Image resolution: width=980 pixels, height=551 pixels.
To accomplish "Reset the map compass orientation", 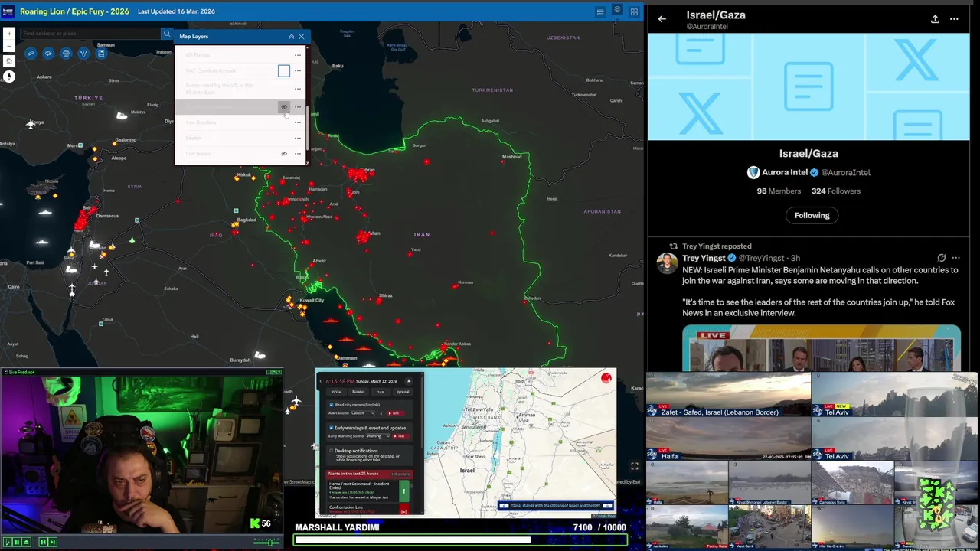I will [x=9, y=77].
